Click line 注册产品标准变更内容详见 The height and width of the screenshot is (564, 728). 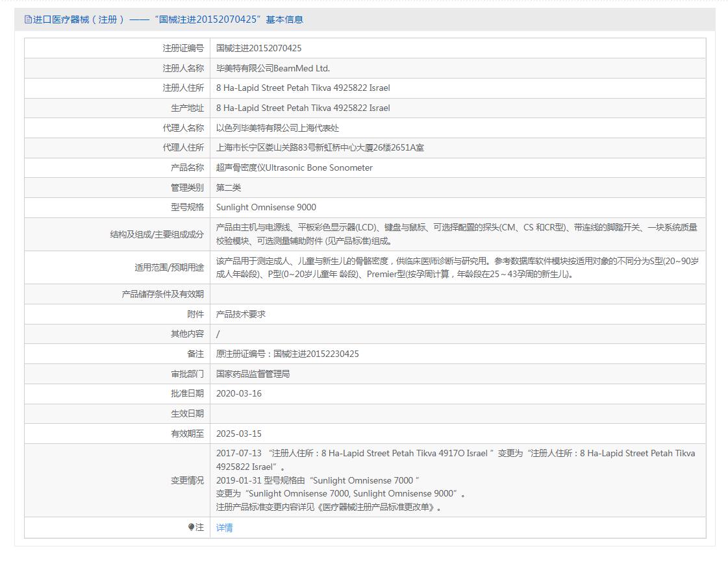click(329, 507)
